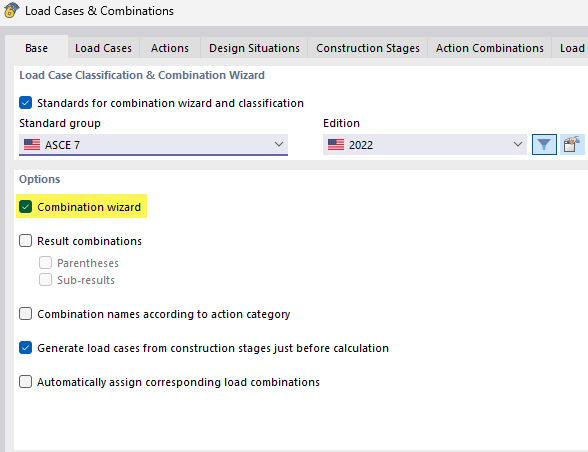Screen dimensions: 588x452
Task: Click the application icon in the title bar
Action: click(12, 10)
